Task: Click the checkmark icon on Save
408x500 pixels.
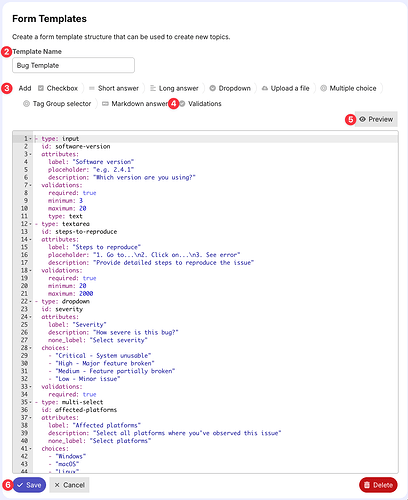Action: 20,485
